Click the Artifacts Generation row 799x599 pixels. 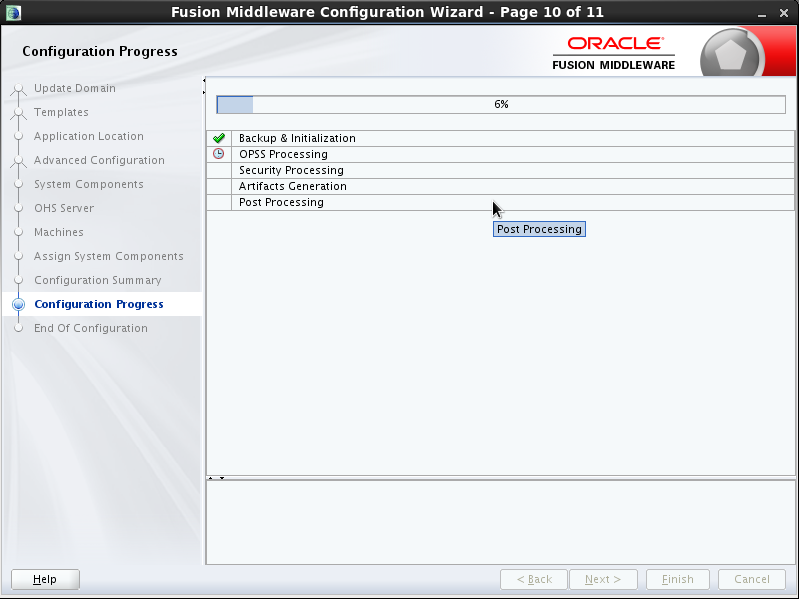(500, 186)
